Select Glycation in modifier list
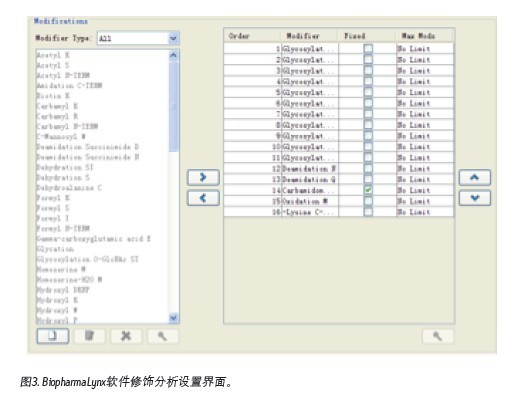 pyautogui.click(x=55, y=249)
